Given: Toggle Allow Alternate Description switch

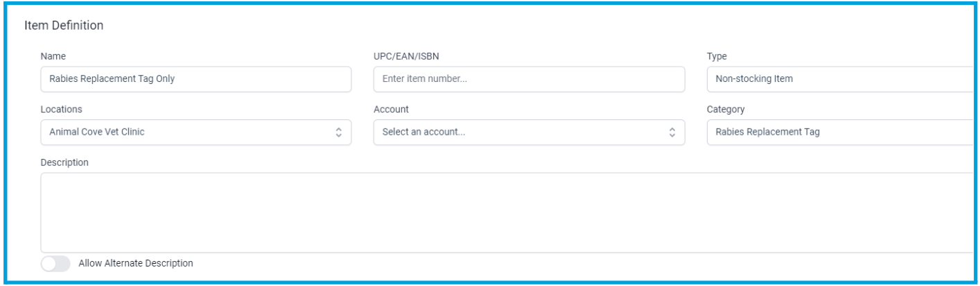Looking at the screenshot, I should click(x=55, y=264).
